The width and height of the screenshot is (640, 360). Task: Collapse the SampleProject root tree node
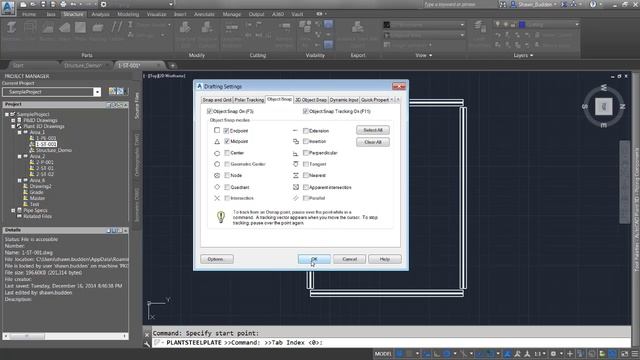click(x=7, y=114)
